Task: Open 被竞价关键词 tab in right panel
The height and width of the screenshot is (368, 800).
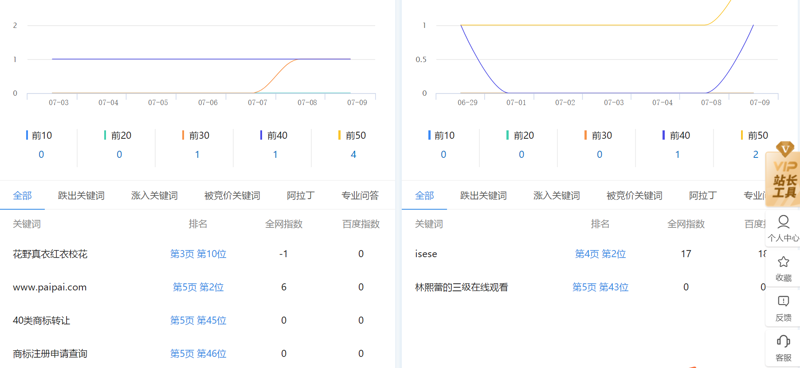Action: point(634,195)
